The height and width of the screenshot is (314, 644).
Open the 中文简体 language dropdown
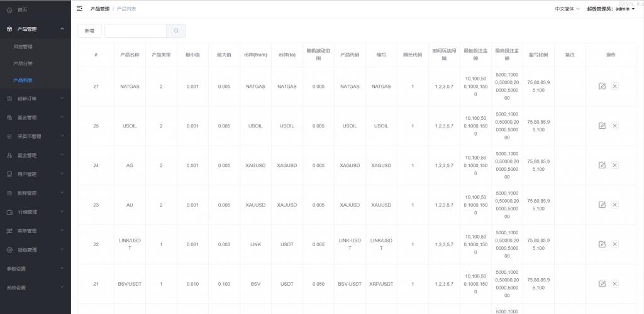[558, 9]
